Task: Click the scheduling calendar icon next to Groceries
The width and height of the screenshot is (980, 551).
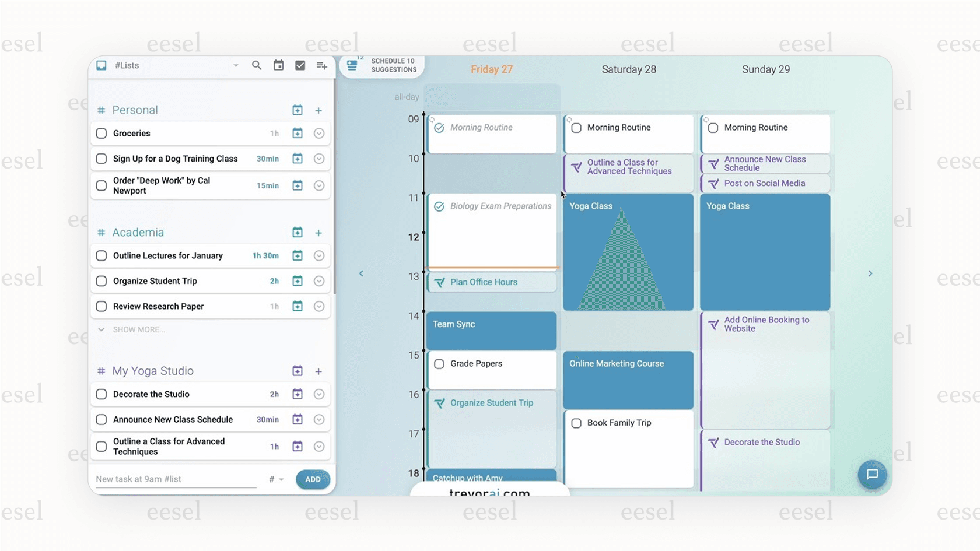Action: tap(297, 133)
